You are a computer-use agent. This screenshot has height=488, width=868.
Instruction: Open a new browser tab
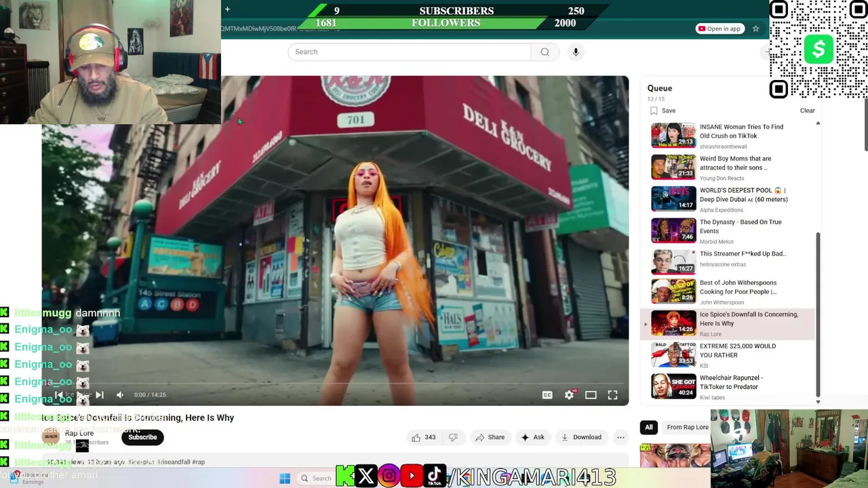[227, 9]
